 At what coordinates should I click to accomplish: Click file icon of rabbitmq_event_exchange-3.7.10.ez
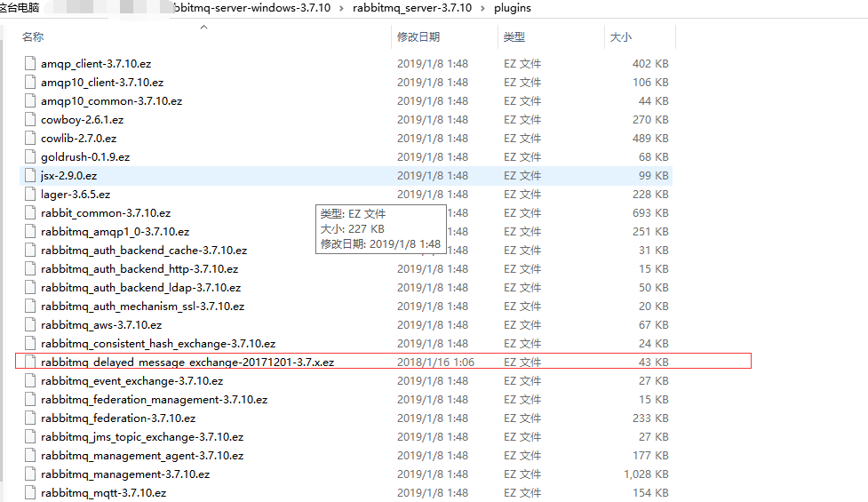[30, 381]
